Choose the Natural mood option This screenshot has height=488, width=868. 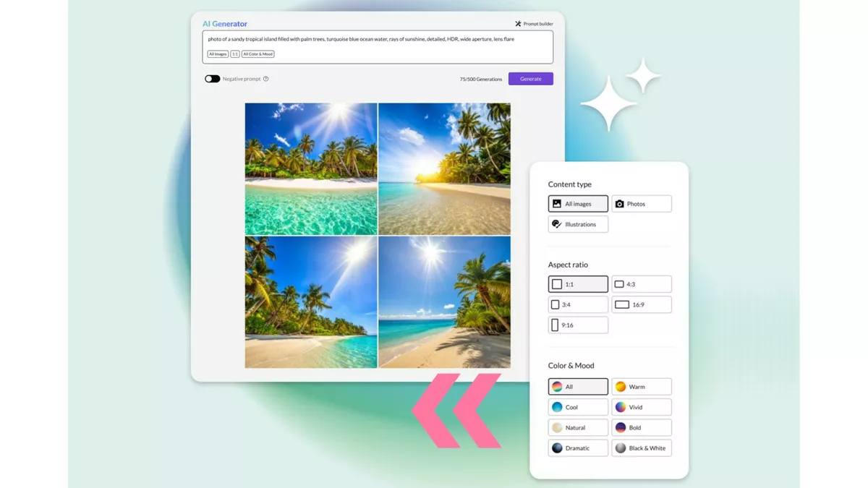point(577,427)
